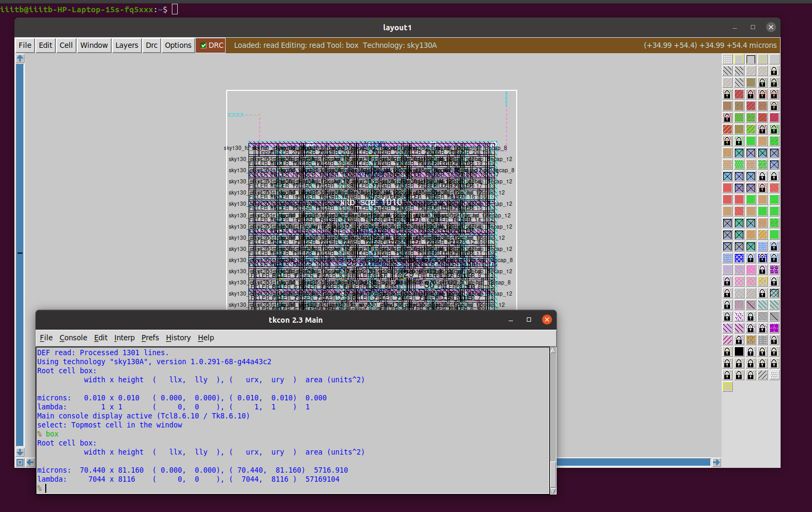812x512 pixels.
Task: Choose the pink filled layer icon
Action: click(751, 269)
